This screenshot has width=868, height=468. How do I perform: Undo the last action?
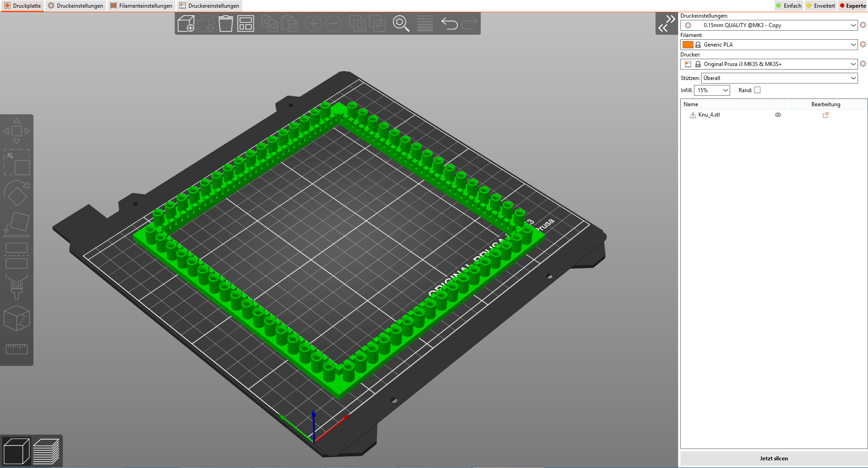click(449, 23)
